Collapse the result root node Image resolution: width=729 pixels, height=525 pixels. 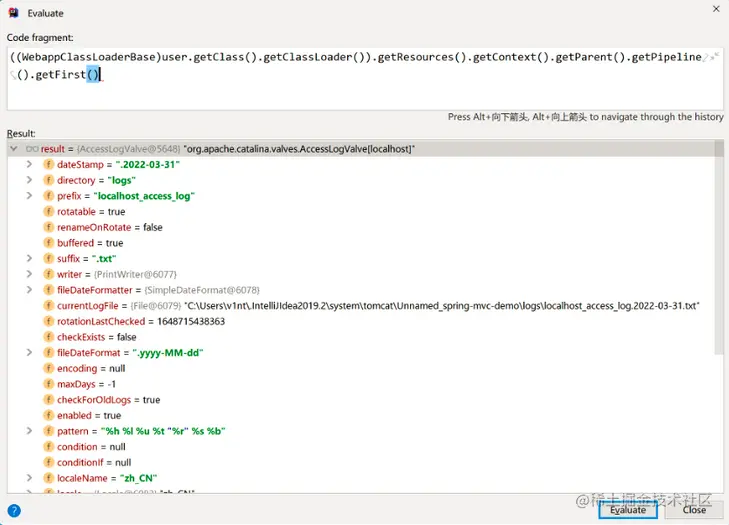14,149
